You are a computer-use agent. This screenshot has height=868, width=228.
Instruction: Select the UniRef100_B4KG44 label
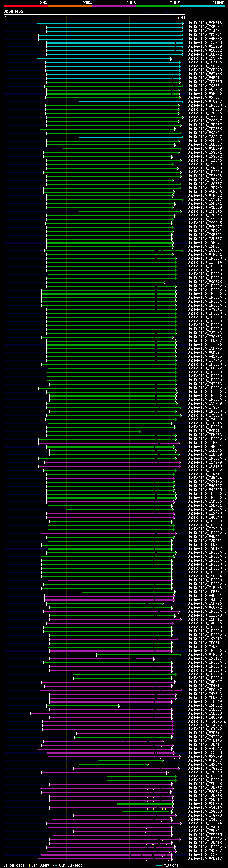coord(204,478)
